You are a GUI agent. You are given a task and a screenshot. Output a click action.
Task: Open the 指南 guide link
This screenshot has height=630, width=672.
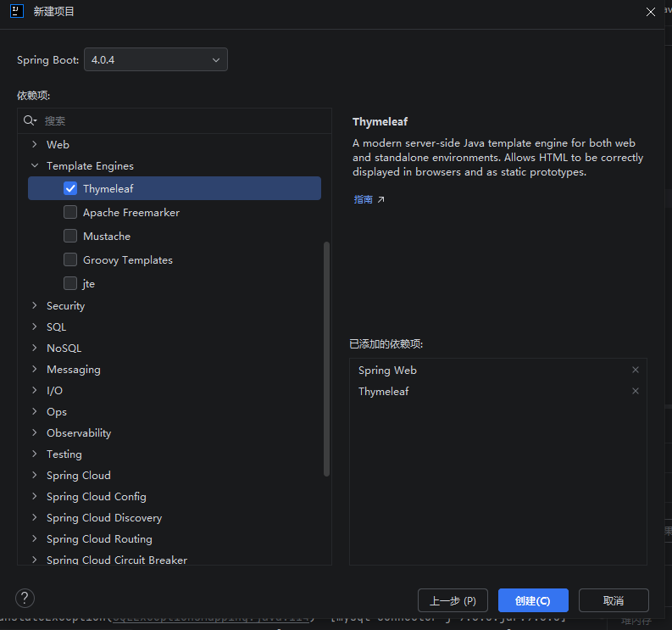point(363,199)
